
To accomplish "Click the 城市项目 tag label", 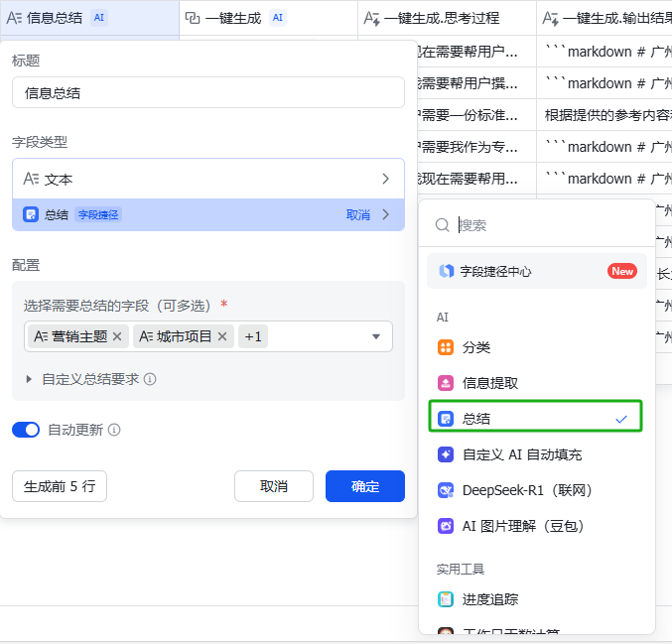I will point(185,336).
